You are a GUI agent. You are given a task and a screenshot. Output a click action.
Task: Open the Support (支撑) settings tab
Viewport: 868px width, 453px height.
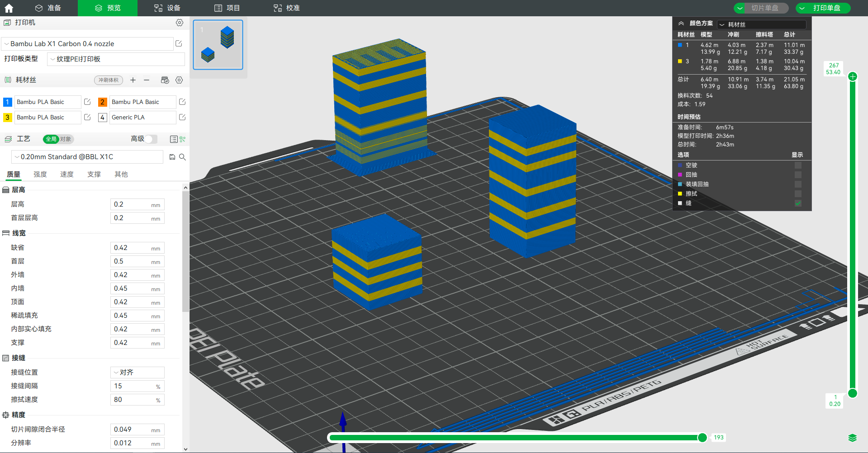coord(94,175)
